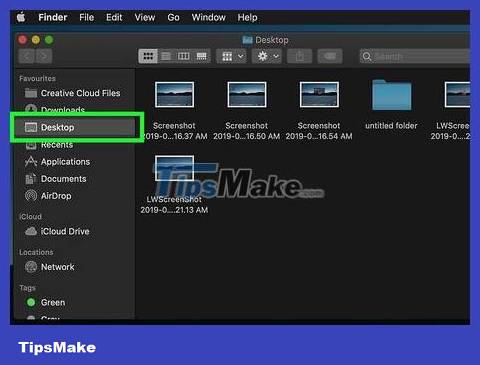
Task: Select Screenshot 16.37 AM thumbnail
Action: pos(174,95)
